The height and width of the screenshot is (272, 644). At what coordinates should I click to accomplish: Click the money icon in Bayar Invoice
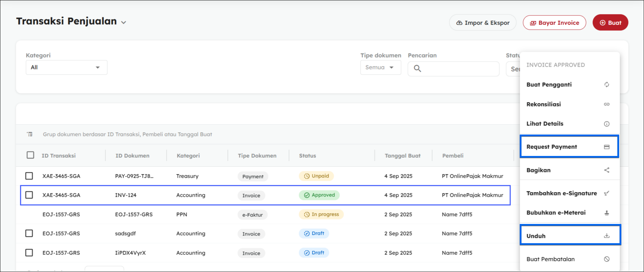[x=533, y=23]
